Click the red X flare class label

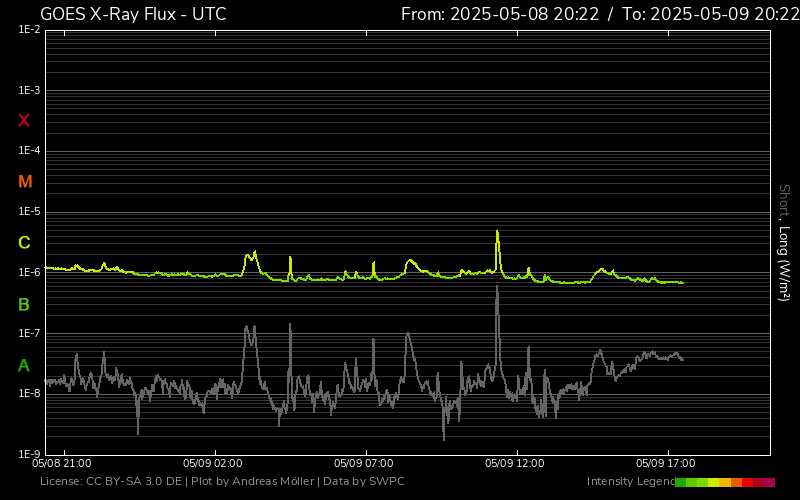tap(24, 121)
